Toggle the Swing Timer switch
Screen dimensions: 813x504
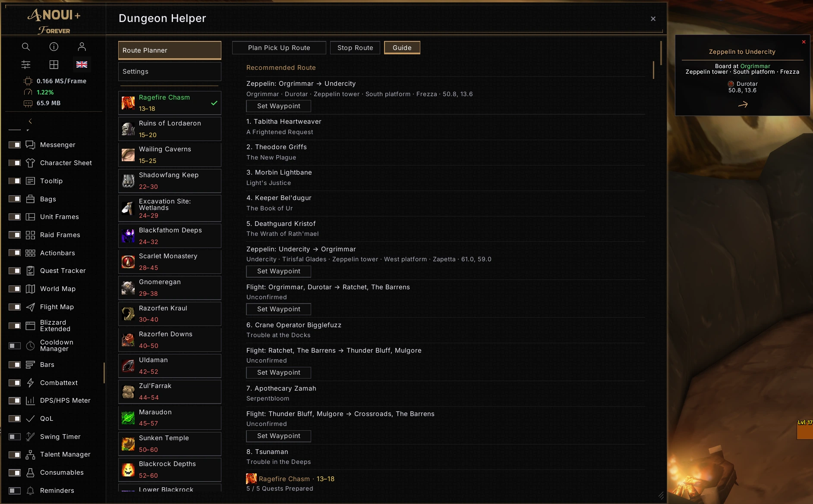15,437
